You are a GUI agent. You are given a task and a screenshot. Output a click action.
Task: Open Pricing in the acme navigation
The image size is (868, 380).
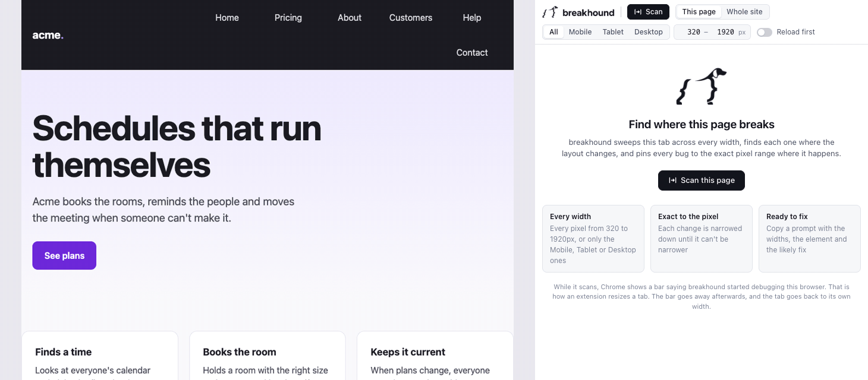click(288, 18)
